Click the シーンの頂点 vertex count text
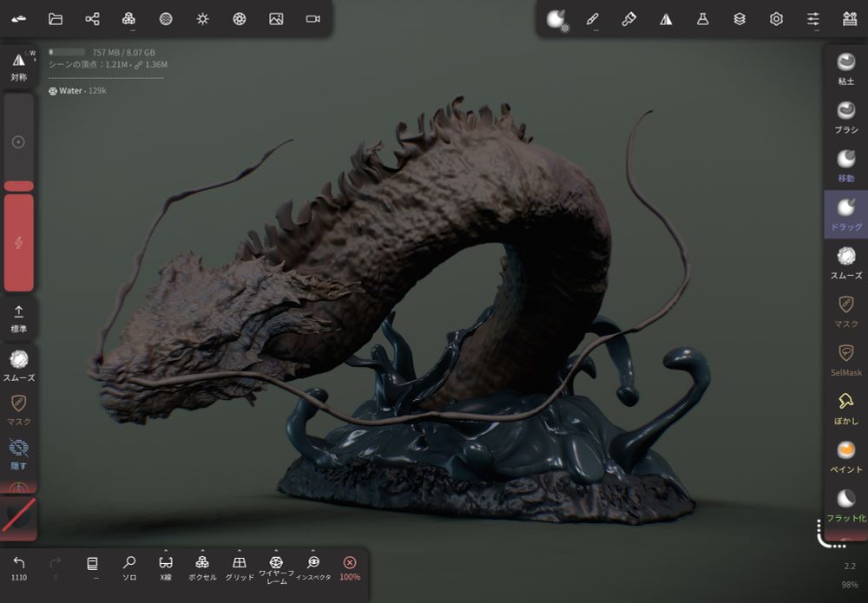 point(108,65)
